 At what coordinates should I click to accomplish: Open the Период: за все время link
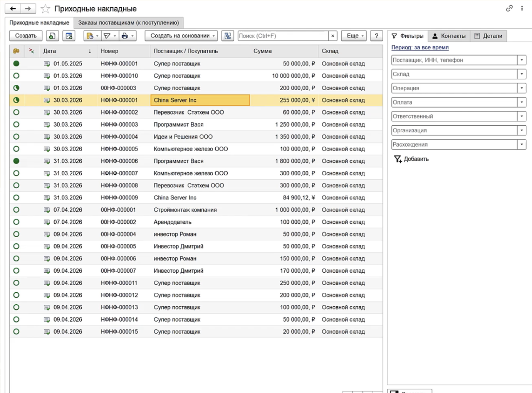pyautogui.click(x=420, y=47)
